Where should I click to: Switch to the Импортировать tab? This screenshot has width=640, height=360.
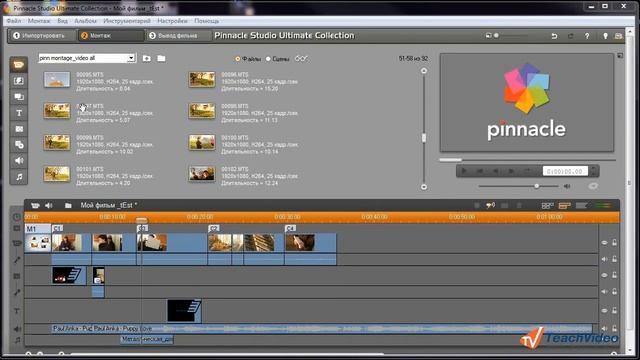pyautogui.click(x=42, y=36)
